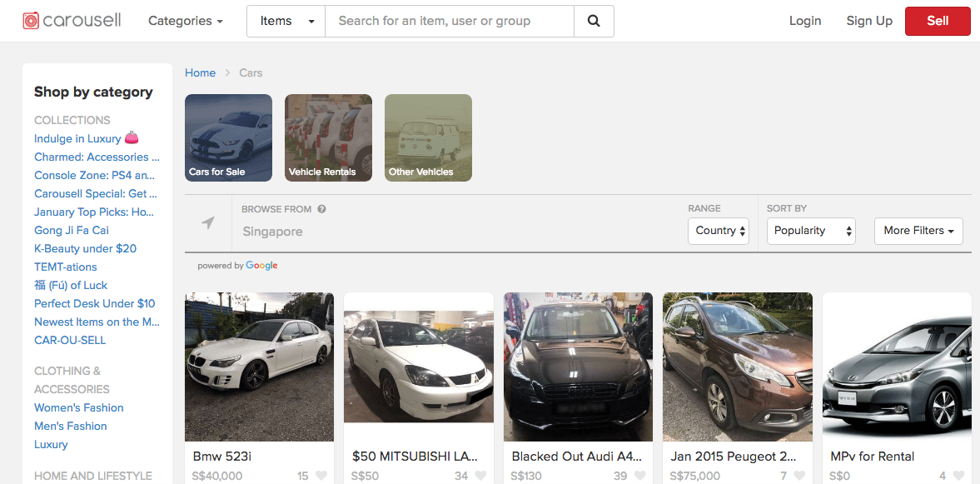Screen dimensions: 980x484
Task: Open the TEMT-ations collection
Action: click(x=66, y=267)
